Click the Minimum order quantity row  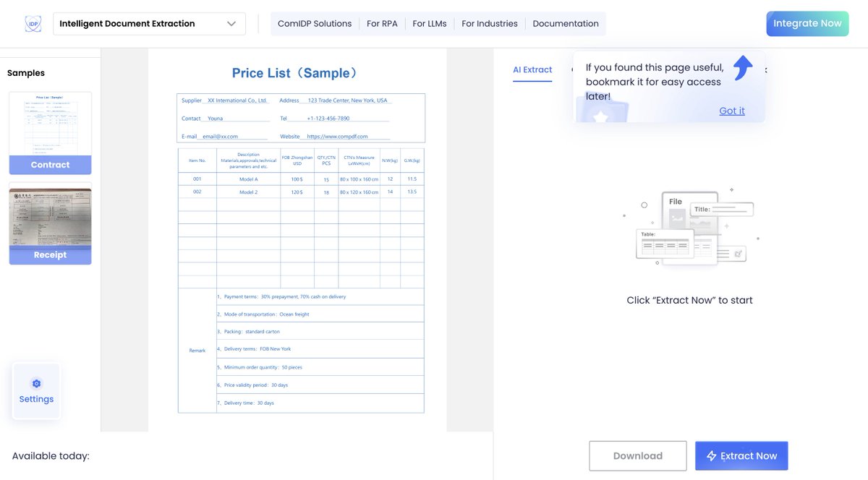coord(320,367)
